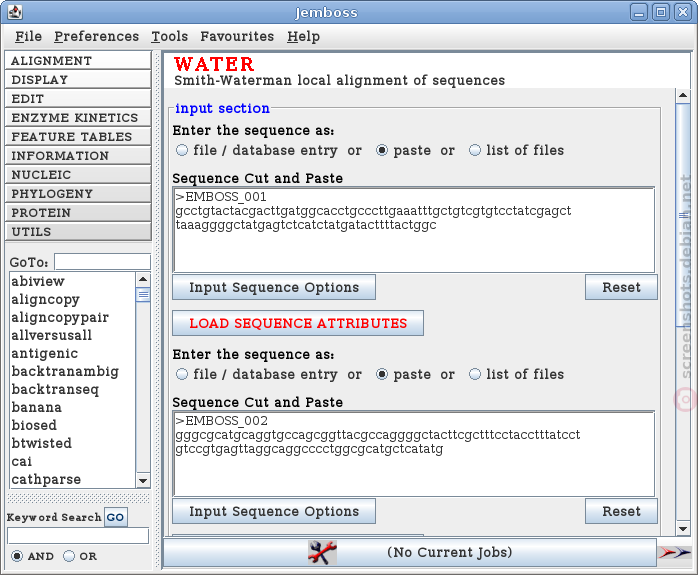Expand the ENZYME KINETICS category
698x575 pixels.
tap(78, 117)
